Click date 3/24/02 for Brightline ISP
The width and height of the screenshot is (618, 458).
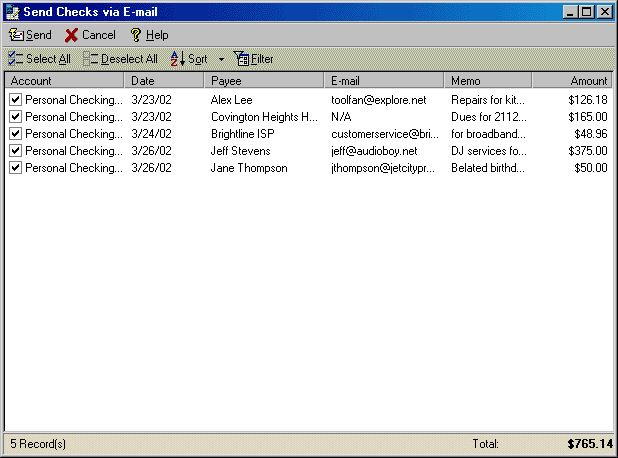(151, 134)
